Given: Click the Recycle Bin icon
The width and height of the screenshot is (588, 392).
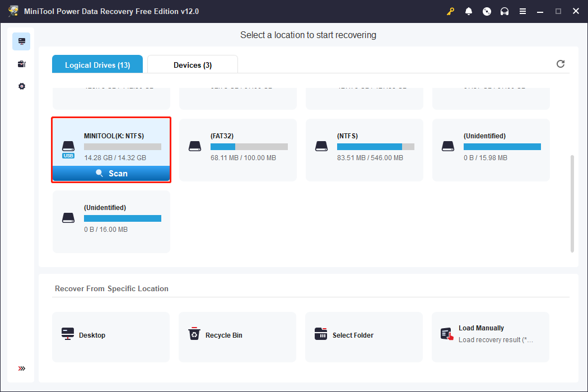Looking at the screenshot, I should pyautogui.click(x=194, y=334).
